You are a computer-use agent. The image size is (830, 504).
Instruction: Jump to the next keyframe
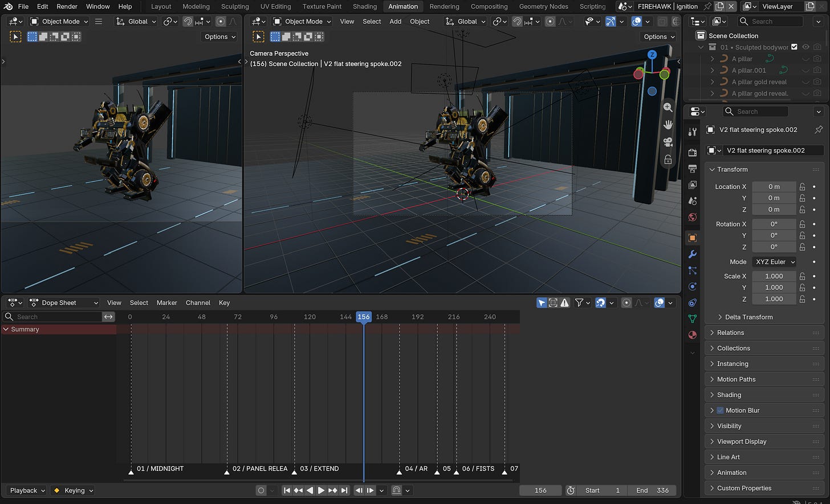coord(332,490)
